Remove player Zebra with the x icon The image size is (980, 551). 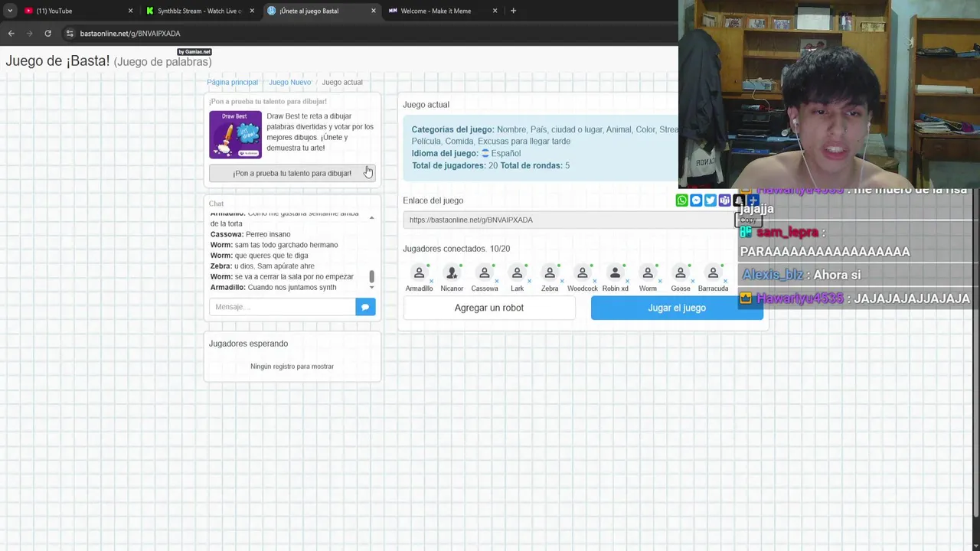click(x=562, y=281)
